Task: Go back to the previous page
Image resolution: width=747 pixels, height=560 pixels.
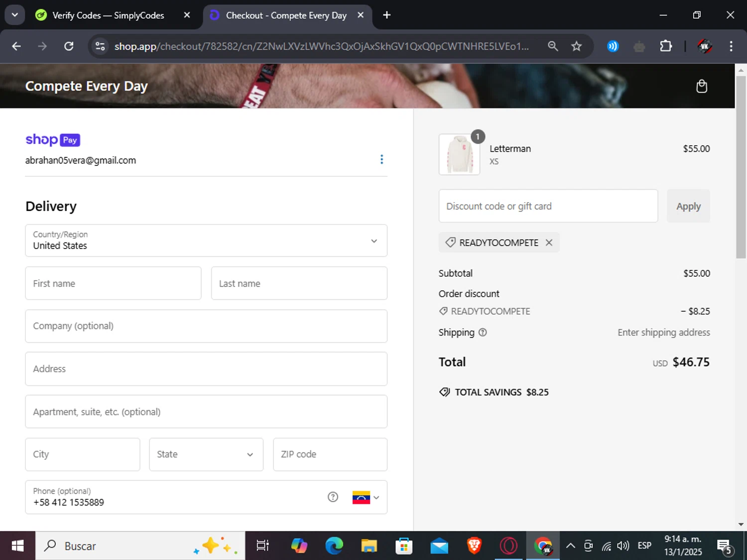Action: (16, 46)
